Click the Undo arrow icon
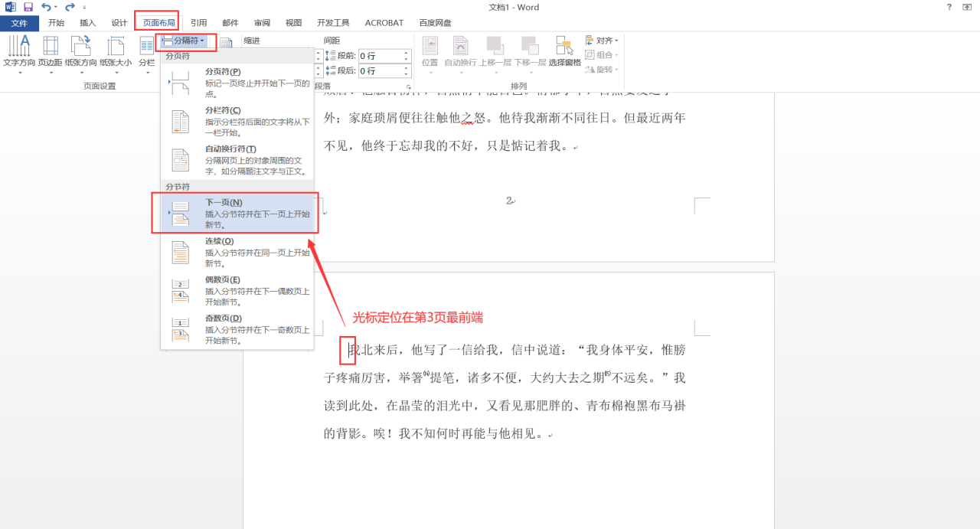Viewport: 980px width, 529px height. (46, 7)
